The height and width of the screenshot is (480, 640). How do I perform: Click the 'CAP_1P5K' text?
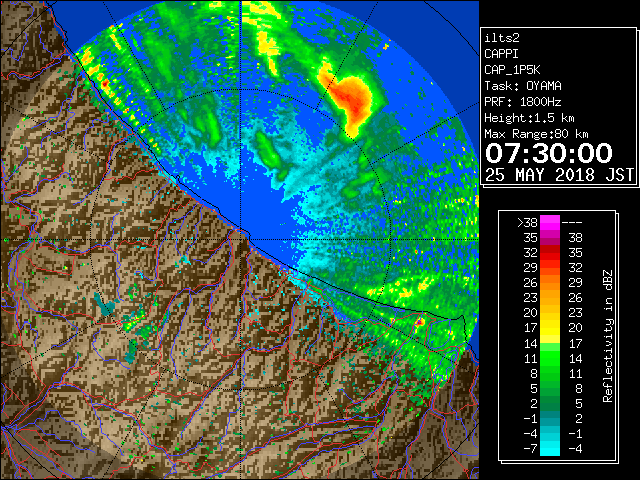click(512, 70)
